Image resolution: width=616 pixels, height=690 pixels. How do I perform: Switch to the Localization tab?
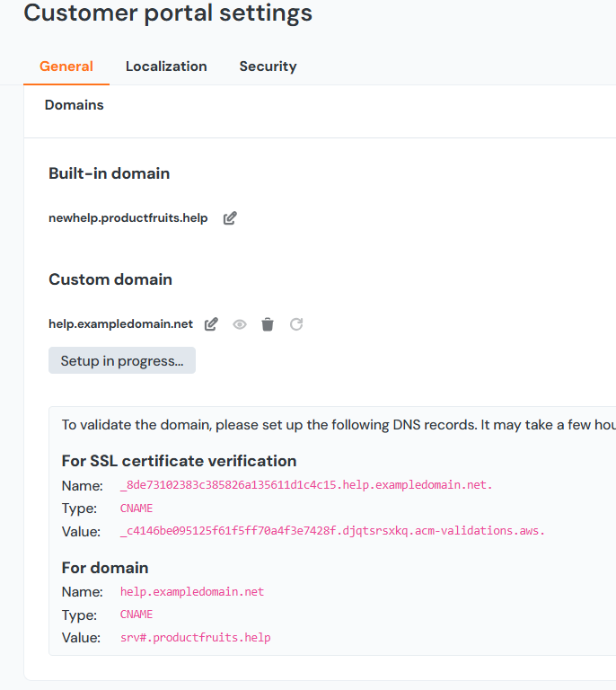tap(166, 66)
